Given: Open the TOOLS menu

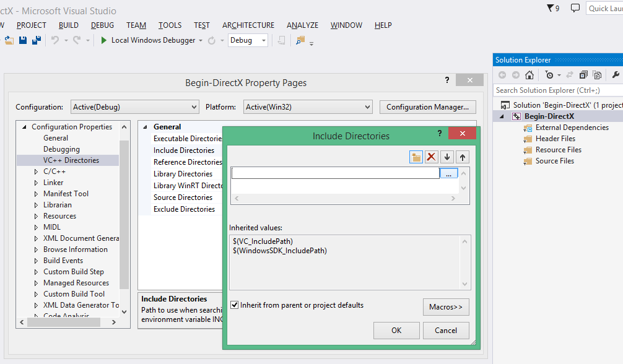Looking at the screenshot, I should tap(170, 25).
